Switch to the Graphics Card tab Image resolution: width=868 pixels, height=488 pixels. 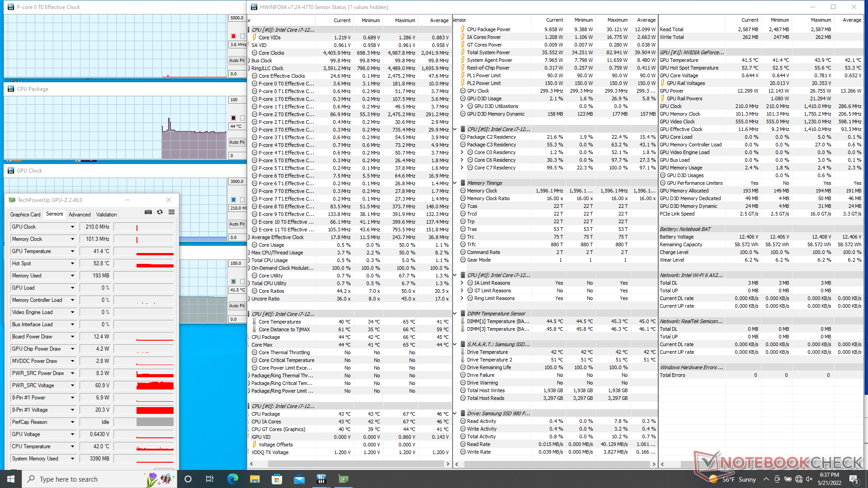tap(25, 215)
